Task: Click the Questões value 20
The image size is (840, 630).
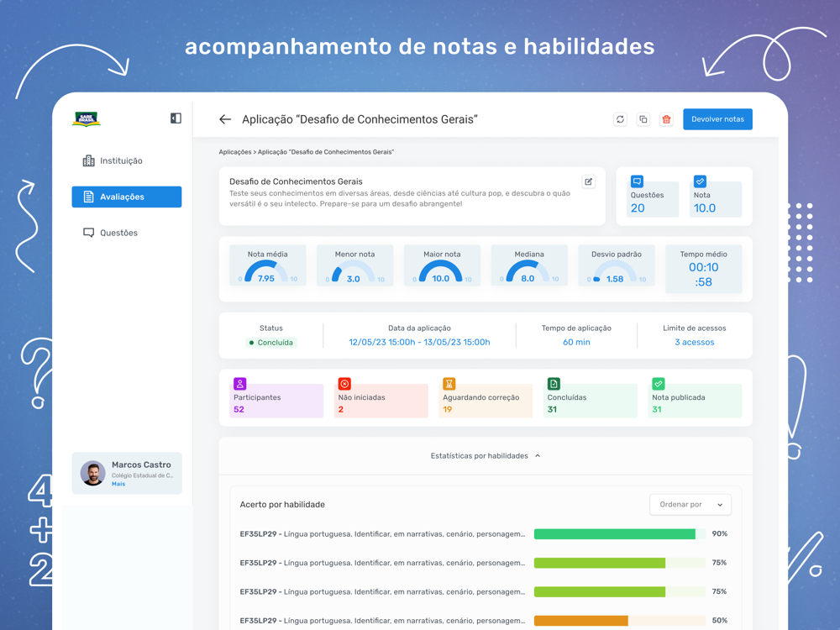Action: [638, 208]
